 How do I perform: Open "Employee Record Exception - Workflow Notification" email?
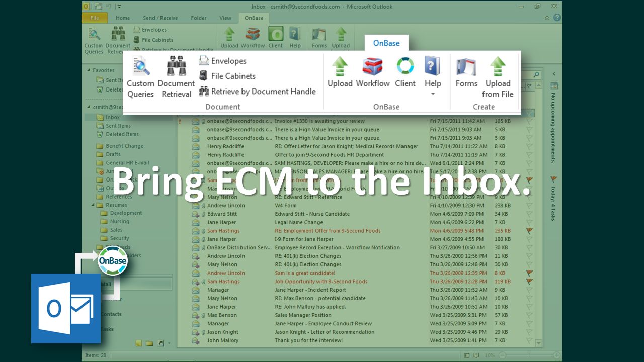(x=337, y=247)
